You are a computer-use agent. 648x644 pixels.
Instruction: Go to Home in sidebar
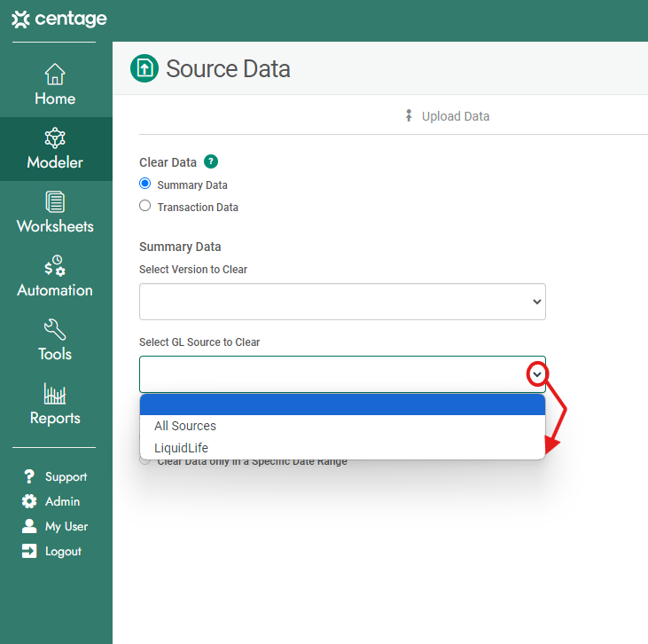[x=55, y=85]
